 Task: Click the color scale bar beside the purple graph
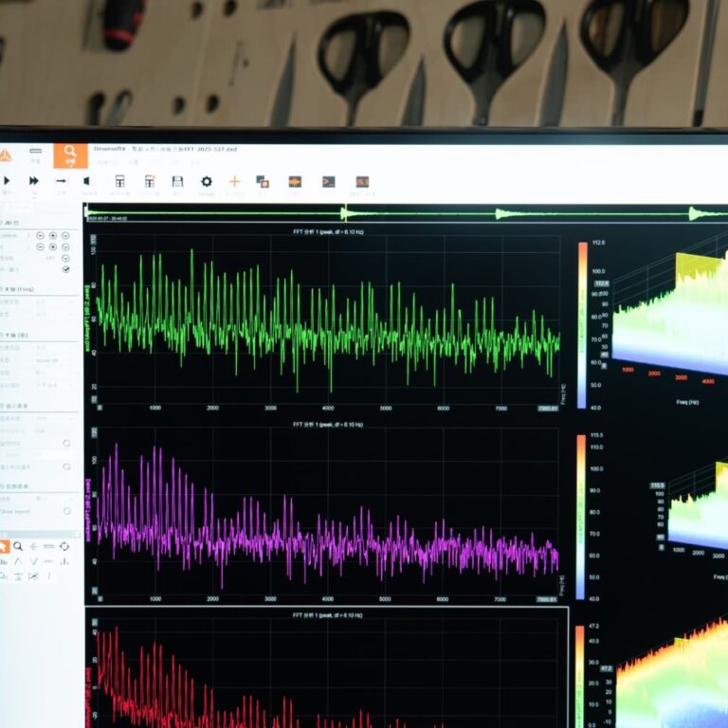coord(581,518)
